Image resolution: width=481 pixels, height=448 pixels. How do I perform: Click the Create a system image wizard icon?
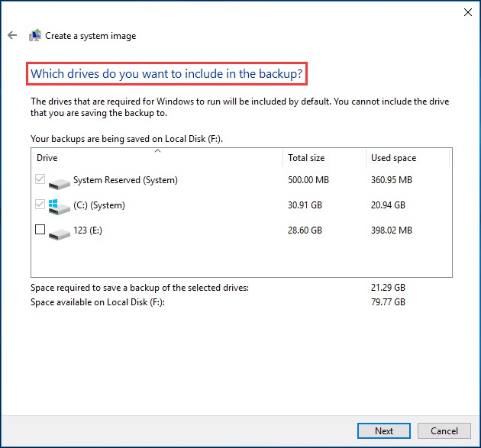pyautogui.click(x=35, y=35)
